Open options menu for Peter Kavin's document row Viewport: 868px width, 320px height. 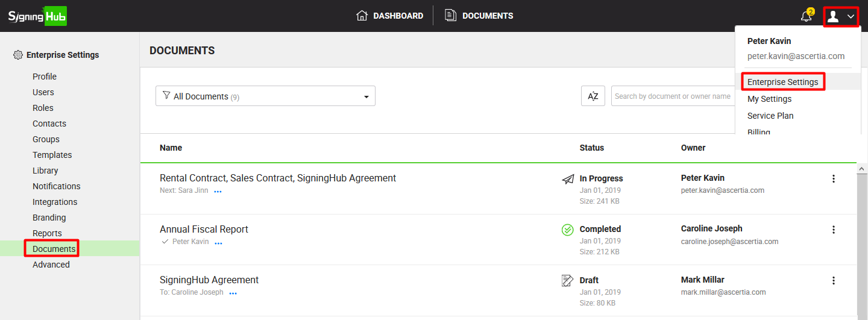(x=834, y=178)
